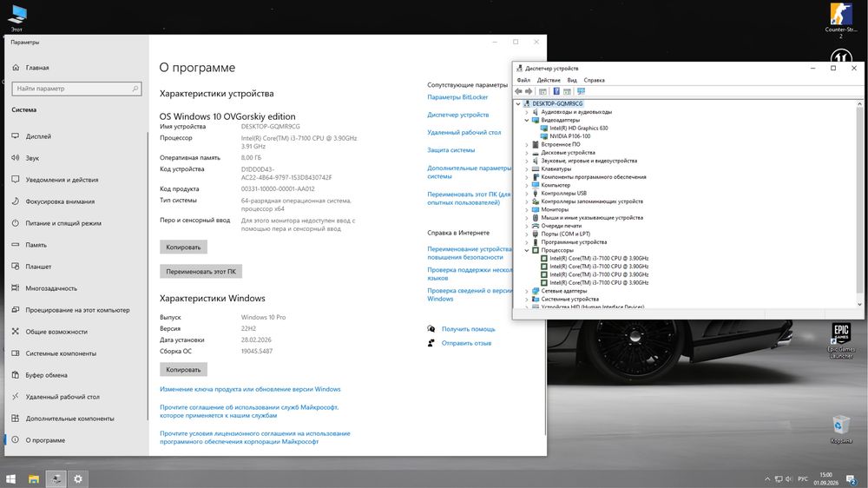
Task: Click Найти параметр search field
Action: [x=76, y=89]
